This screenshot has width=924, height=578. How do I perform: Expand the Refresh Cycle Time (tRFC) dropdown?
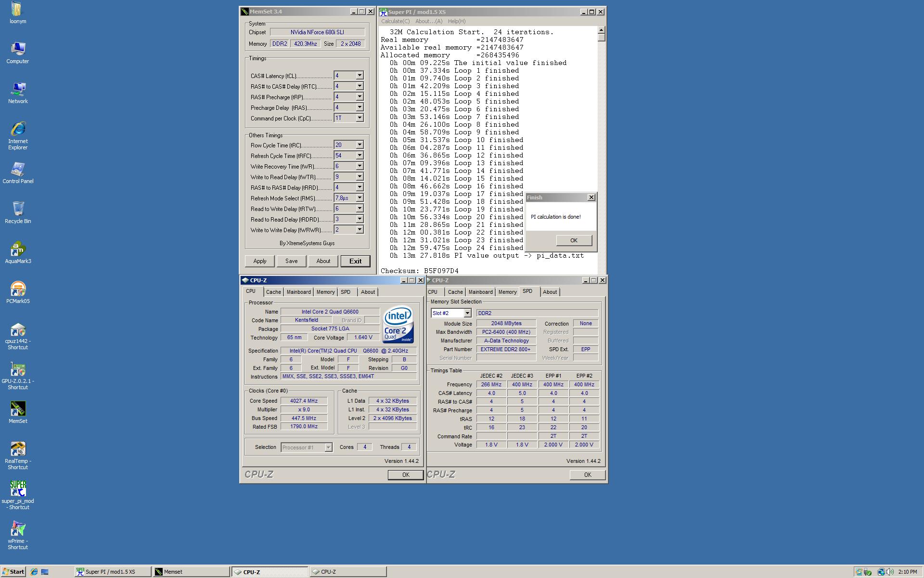click(359, 156)
